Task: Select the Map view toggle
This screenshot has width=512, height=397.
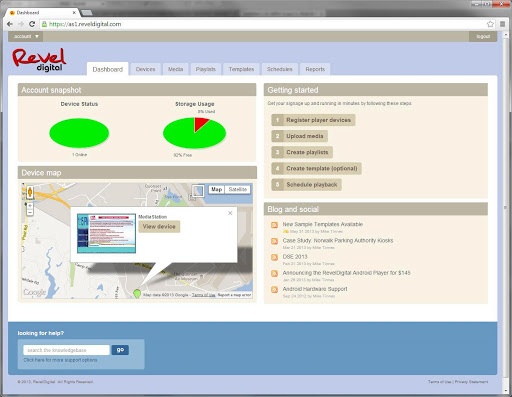Action: (x=217, y=189)
